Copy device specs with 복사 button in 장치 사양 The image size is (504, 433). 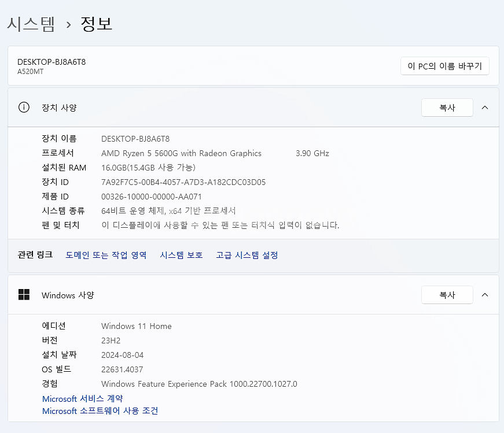447,108
